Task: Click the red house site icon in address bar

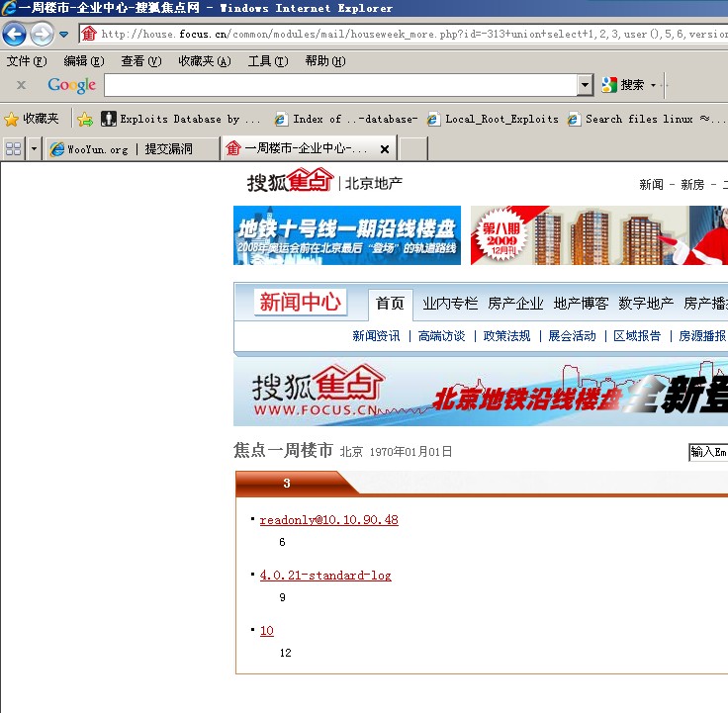Action: pos(89,34)
